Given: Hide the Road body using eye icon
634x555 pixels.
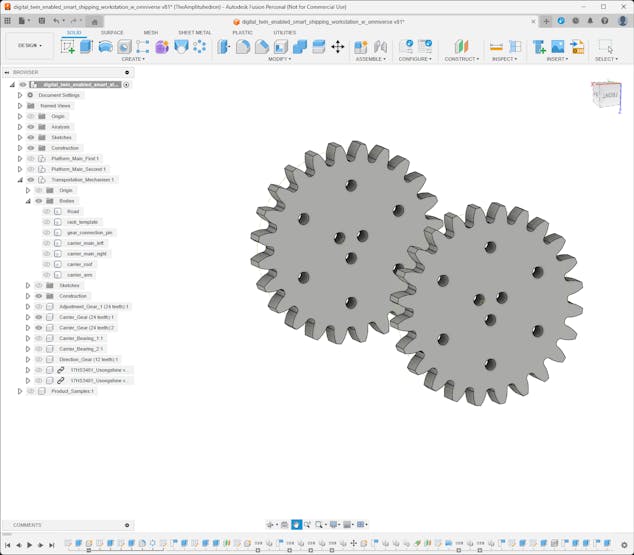Looking at the screenshot, I should coord(47,212).
